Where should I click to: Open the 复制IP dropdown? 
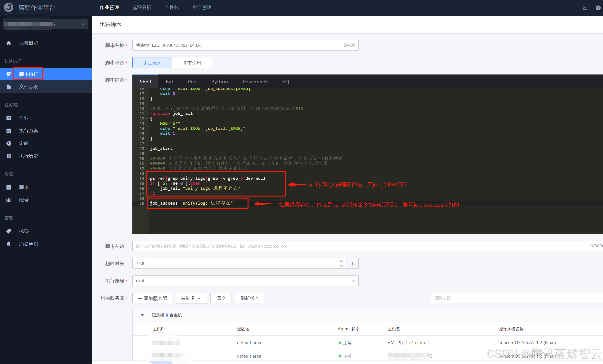(191, 298)
